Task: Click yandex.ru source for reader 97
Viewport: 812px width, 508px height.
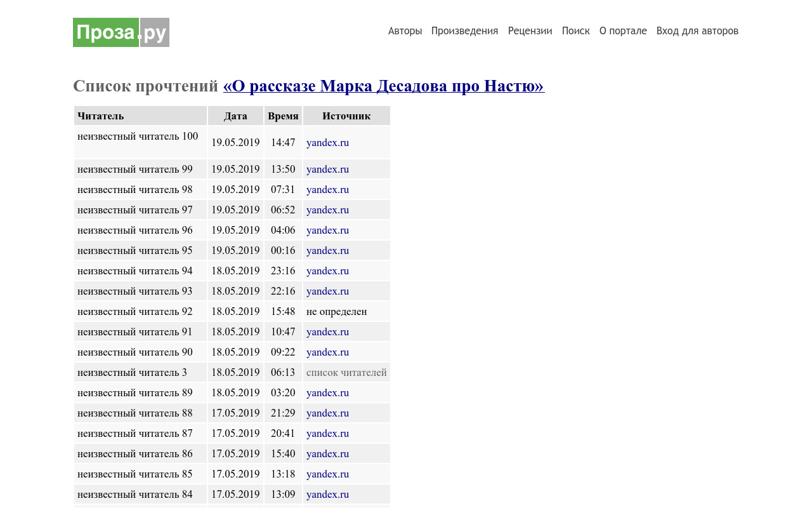Action: point(327,210)
